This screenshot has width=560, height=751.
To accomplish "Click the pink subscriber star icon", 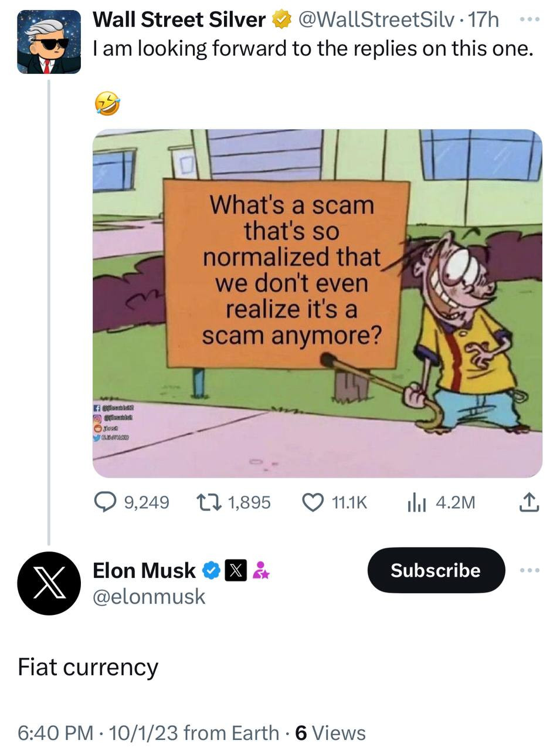I will pyautogui.click(x=260, y=570).
